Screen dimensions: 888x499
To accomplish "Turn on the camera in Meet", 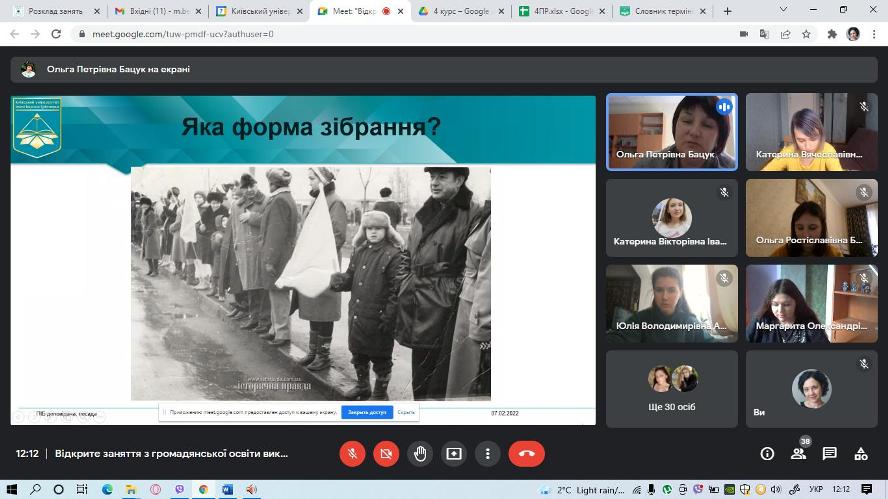I will pyautogui.click(x=386, y=453).
